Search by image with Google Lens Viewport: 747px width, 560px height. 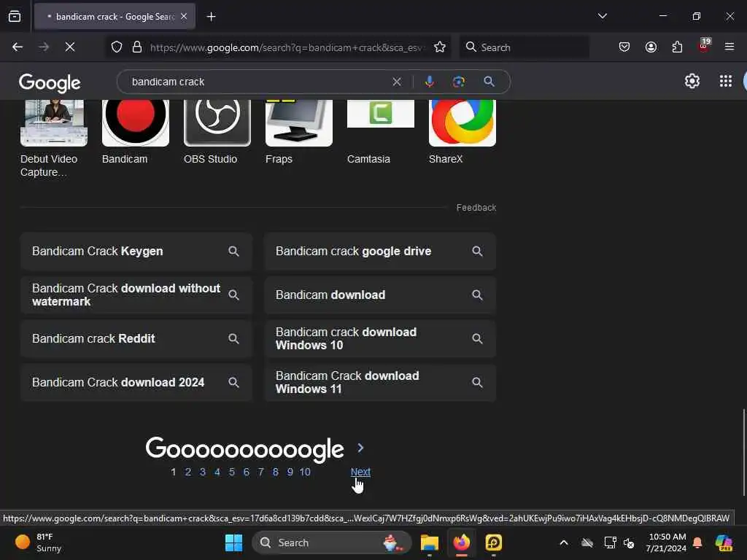458,82
